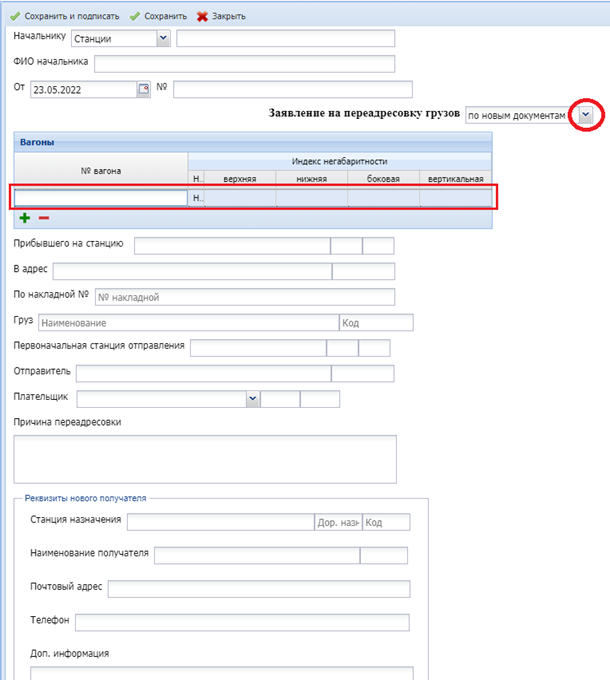This screenshot has height=680, width=610.
Task: Click the вертикальная column header
Action: click(455, 179)
